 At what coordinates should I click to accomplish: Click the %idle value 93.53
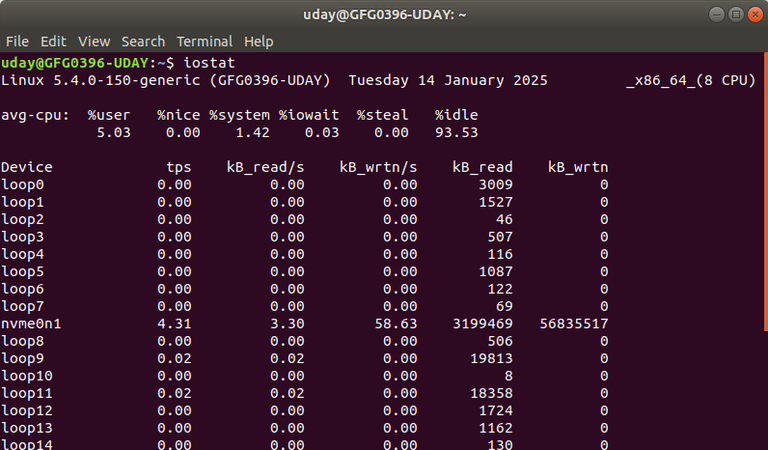coord(456,133)
